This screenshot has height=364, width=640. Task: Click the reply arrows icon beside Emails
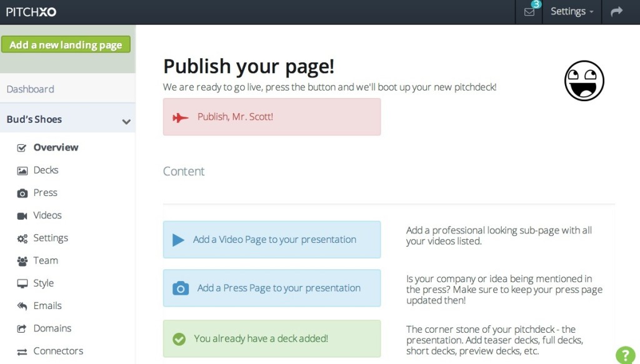[22, 306]
